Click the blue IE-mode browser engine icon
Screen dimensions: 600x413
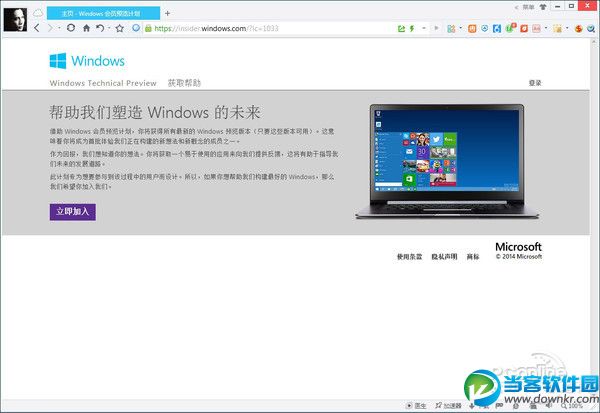point(136,28)
